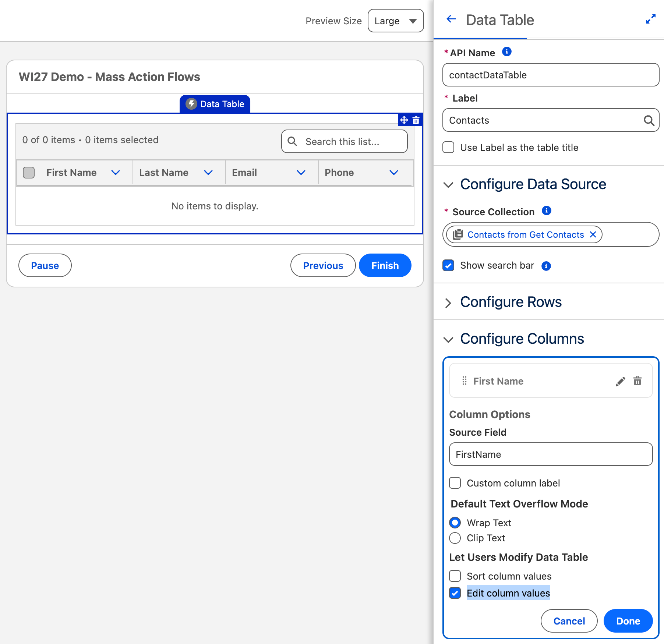Open the API Name info tooltip icon
This screenshot has height=644, width=664.
click(x=507, y=52)
